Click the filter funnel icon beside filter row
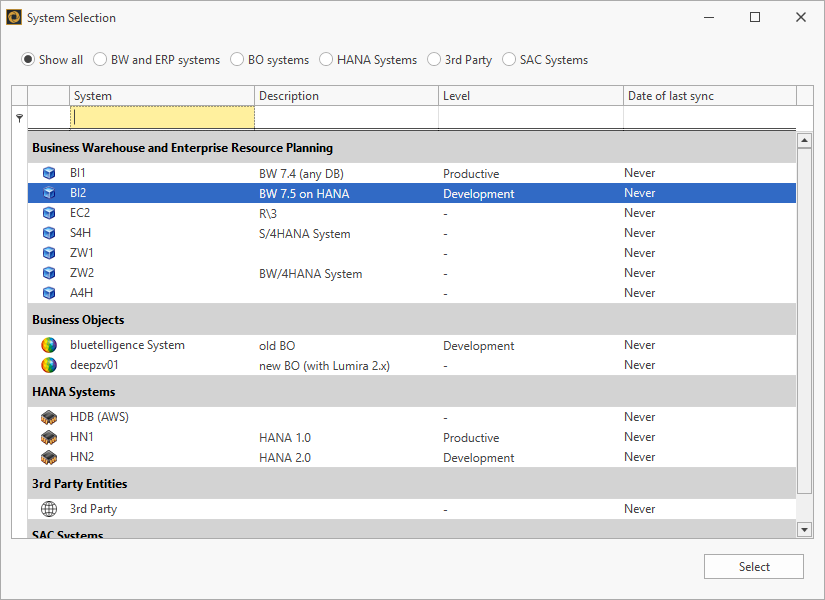 coord(18,117)
